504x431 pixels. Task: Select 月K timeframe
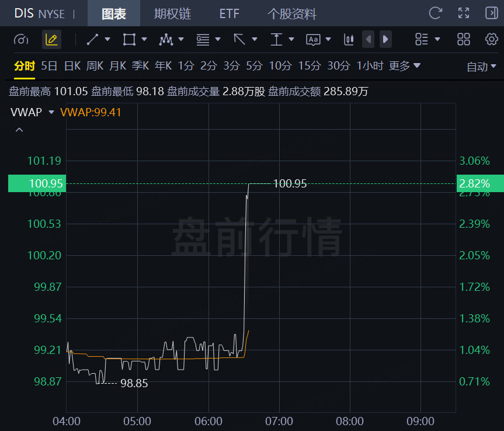coord(117,66)
